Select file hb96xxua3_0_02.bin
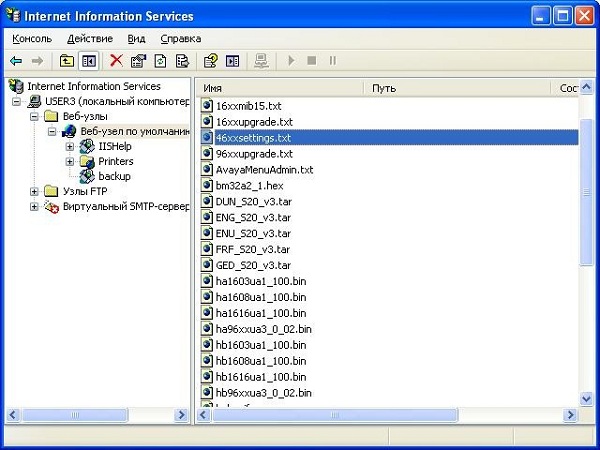Viewport: 600px width, 450px height. (x=264, y=393)
